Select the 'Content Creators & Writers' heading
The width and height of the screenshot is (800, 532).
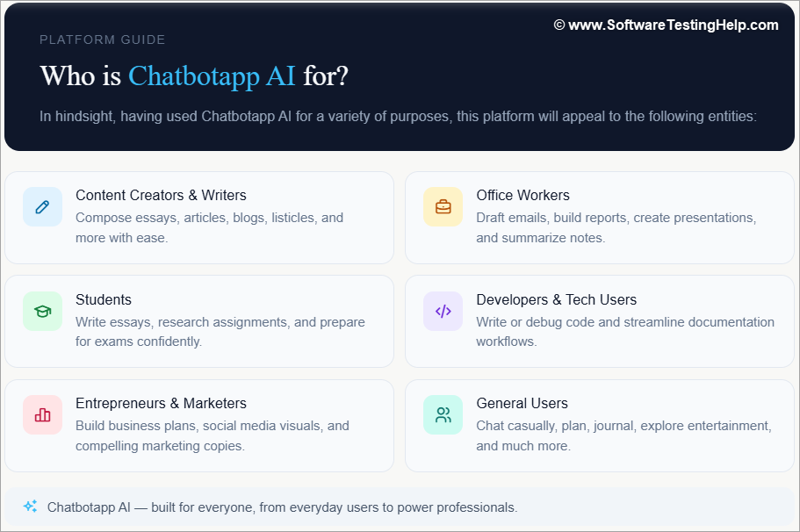(161, 196)
